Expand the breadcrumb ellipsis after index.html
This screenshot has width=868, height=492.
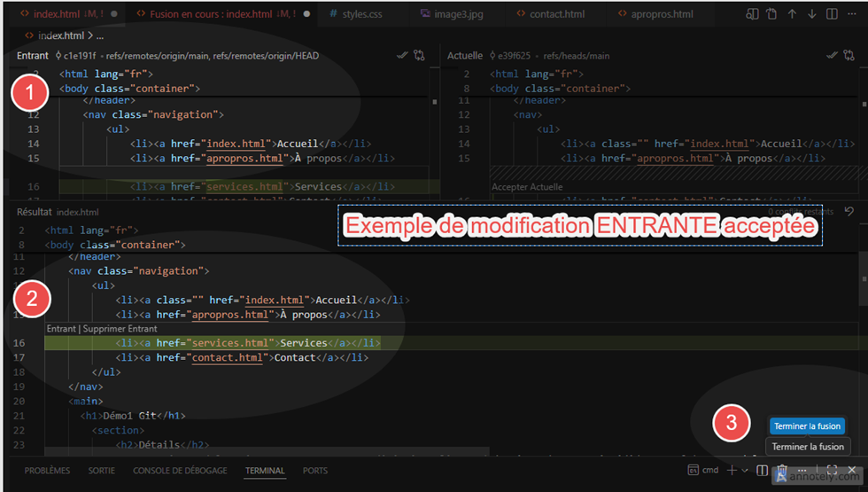coord(99,36)
